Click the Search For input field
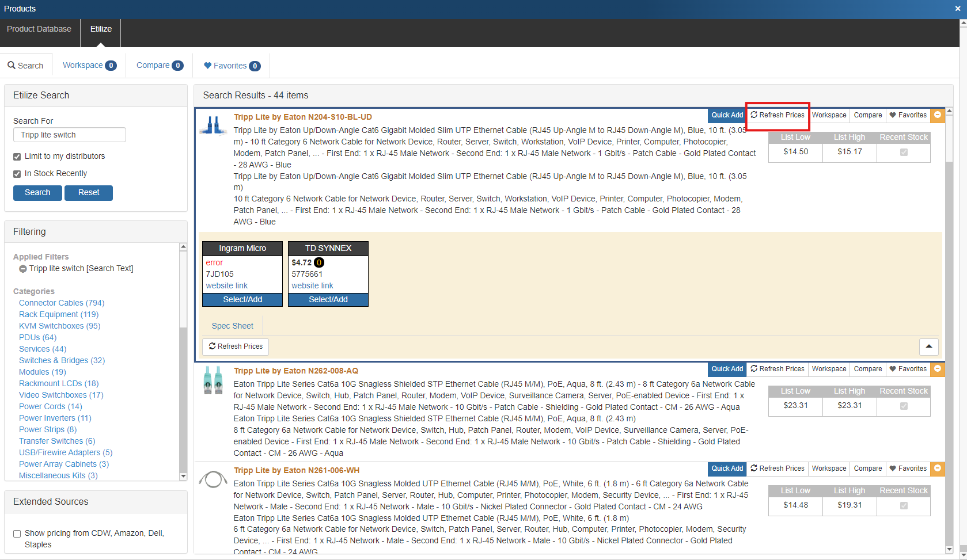The height and width of the screenshot is (560, 967). click(69, 135)
